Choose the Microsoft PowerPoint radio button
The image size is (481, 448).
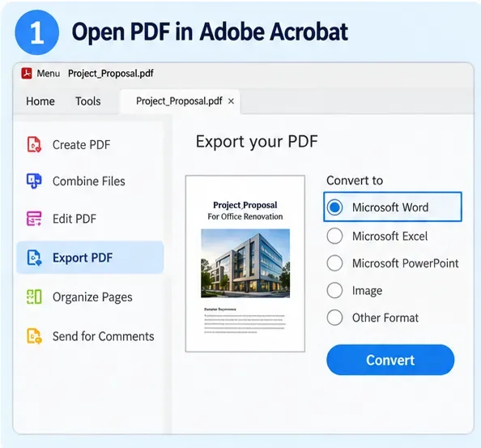point(334,263)
